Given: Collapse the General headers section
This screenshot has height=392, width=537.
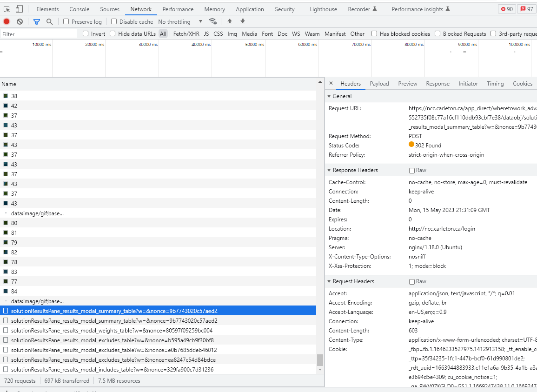Looking at the screenshot, I should [331, 96].
